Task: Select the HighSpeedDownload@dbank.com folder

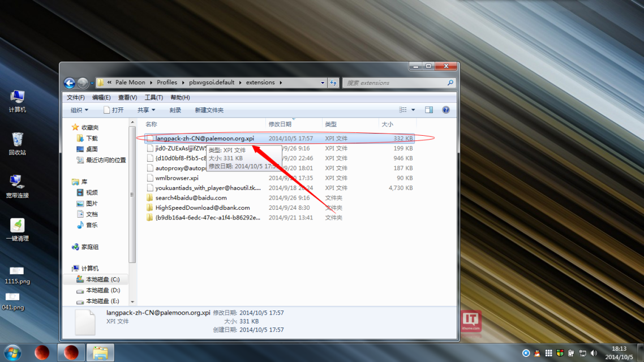Action: (280, 208)
